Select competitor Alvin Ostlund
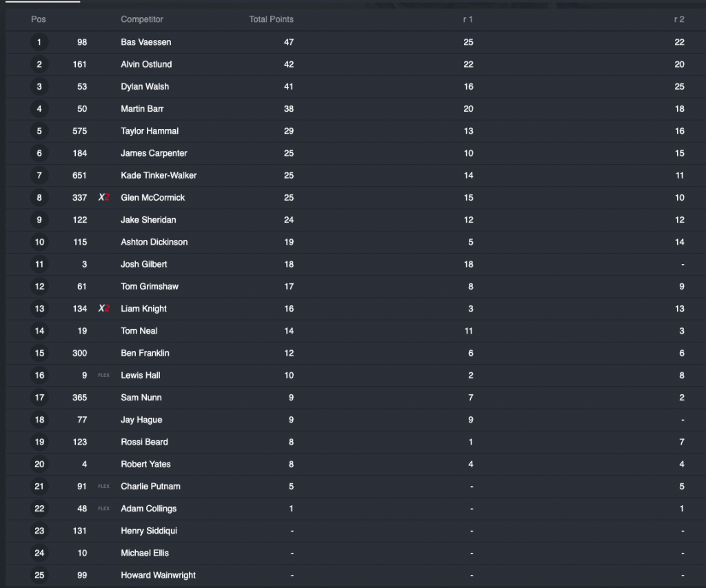 pos(146,65)
